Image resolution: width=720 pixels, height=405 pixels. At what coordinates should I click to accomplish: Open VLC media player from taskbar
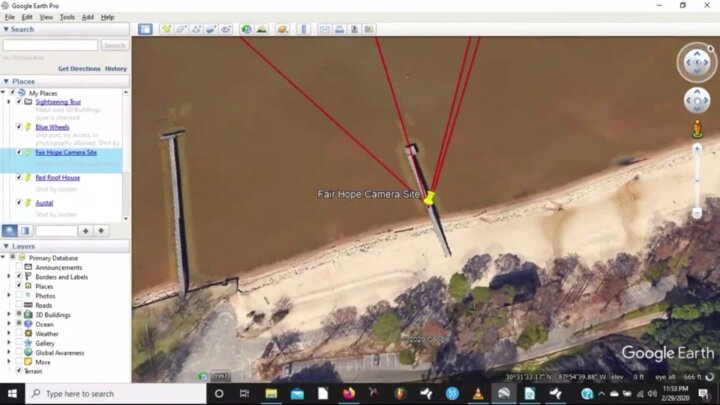click(x=478, y=394)
